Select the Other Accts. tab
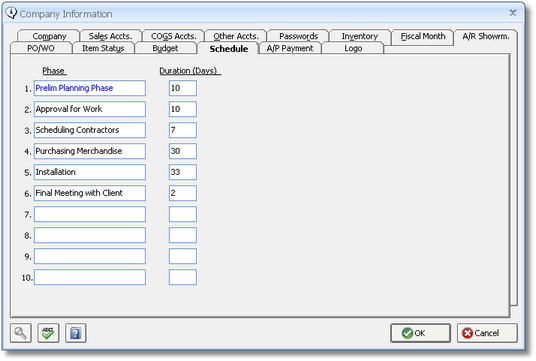The image size is (536, 361). tap(236, 36)
